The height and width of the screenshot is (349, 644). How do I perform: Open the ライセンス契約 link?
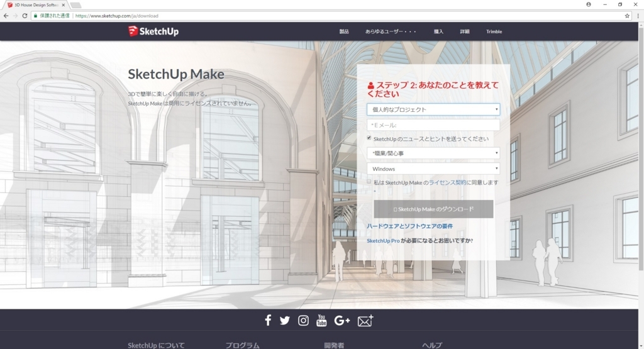[447, 182]
